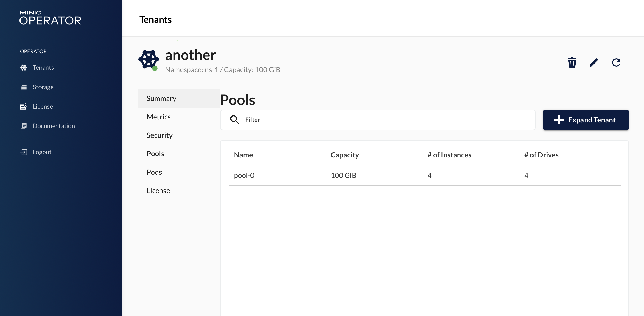Refresh the tenant with the reload icon
Screen dimensions: 644x316
pos(616,62)
